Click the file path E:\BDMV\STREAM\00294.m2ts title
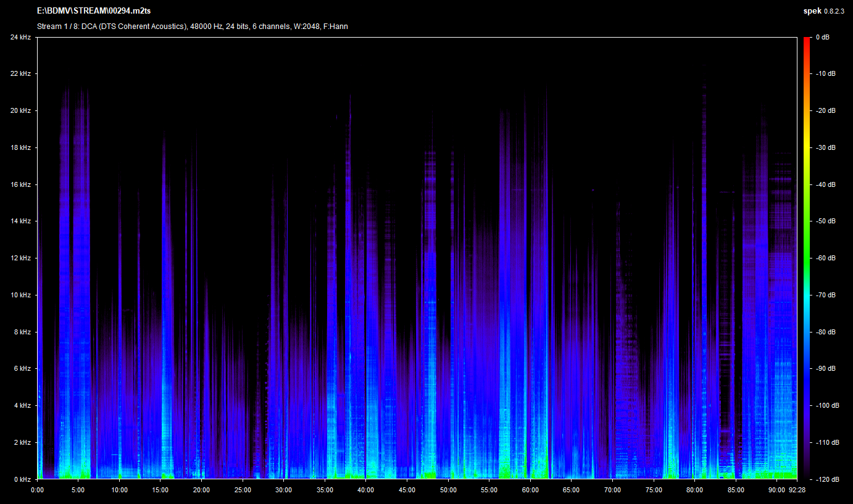This screenshot has height=504, width=853. tap(94, 12)
